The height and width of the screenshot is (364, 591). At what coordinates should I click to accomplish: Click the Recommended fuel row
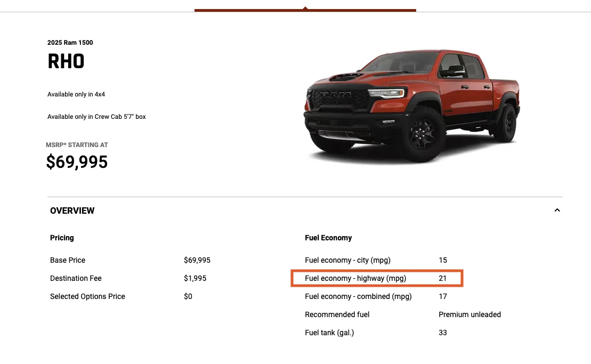point(403,314)
